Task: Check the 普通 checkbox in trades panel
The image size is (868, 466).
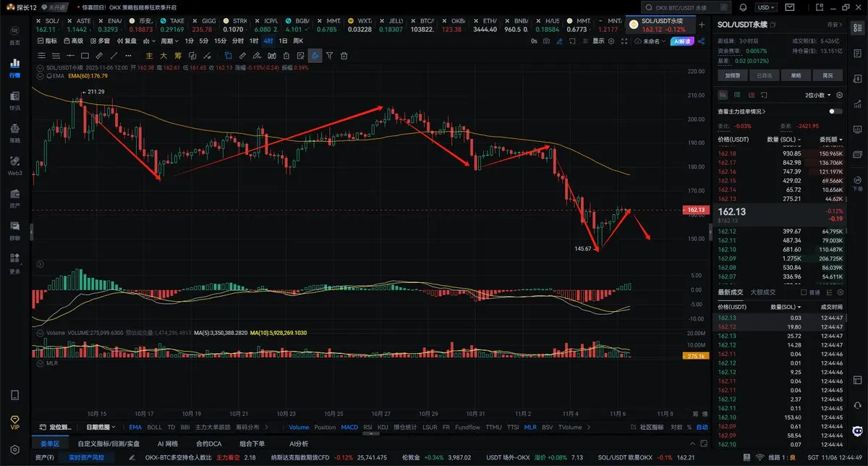Action: [804, 292]
